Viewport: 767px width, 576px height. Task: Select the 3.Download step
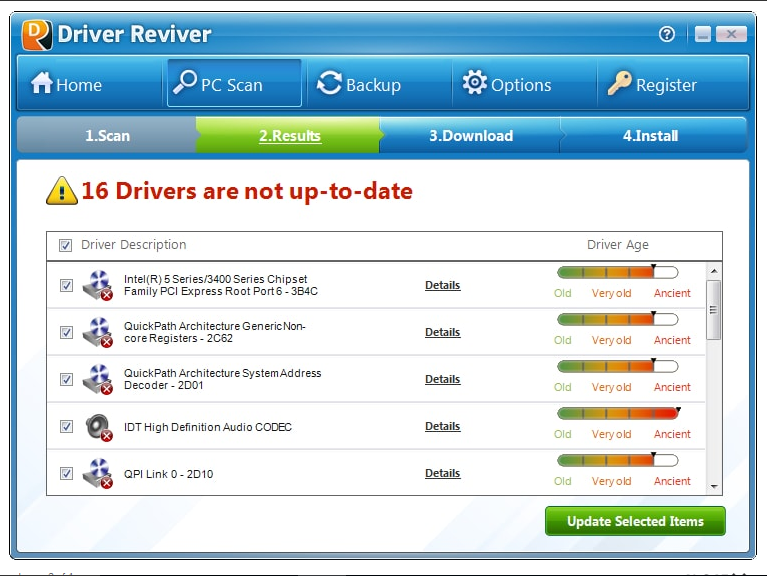(x=471, y=135)
